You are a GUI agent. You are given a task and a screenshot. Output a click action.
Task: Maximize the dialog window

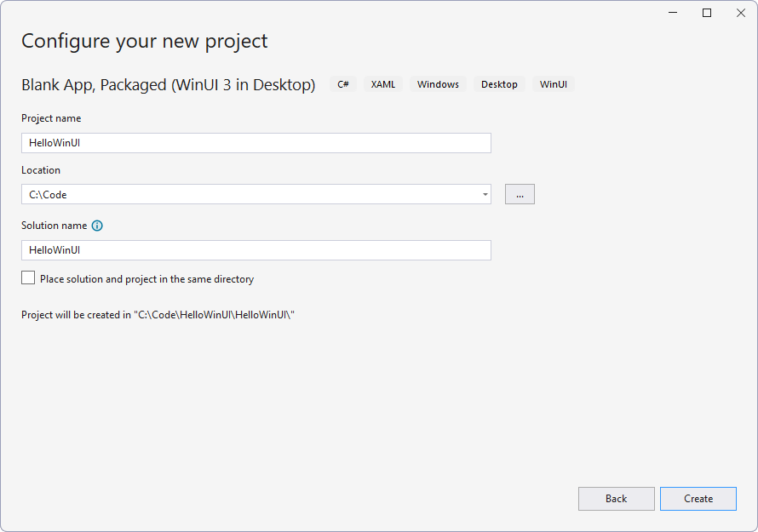coord(707,13)
